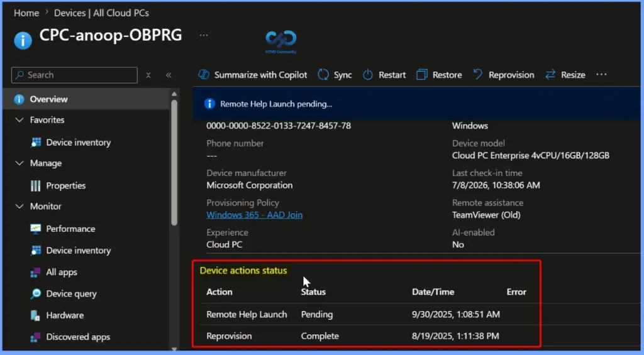Image resolution: width=644 pixels, height=355 pixels.
Task: Open Hardware in sidebar
Action: click(x=65, y=315)
